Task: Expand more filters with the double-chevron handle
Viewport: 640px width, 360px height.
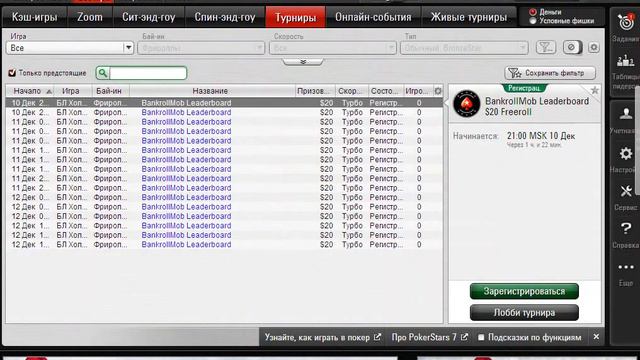Action: pyautogui.click(x=303, y=62)
